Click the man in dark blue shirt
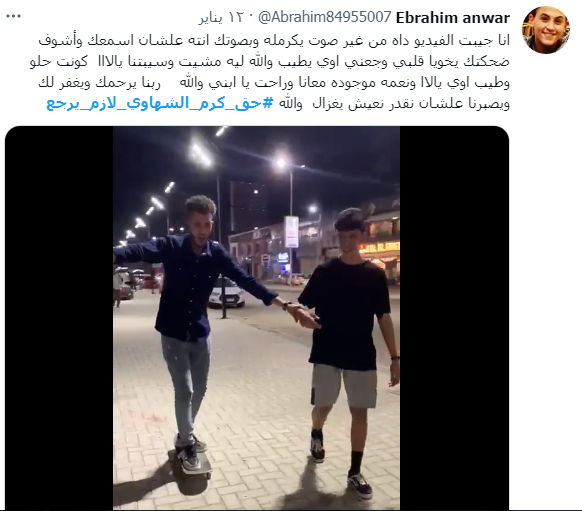 pos(190,315)
